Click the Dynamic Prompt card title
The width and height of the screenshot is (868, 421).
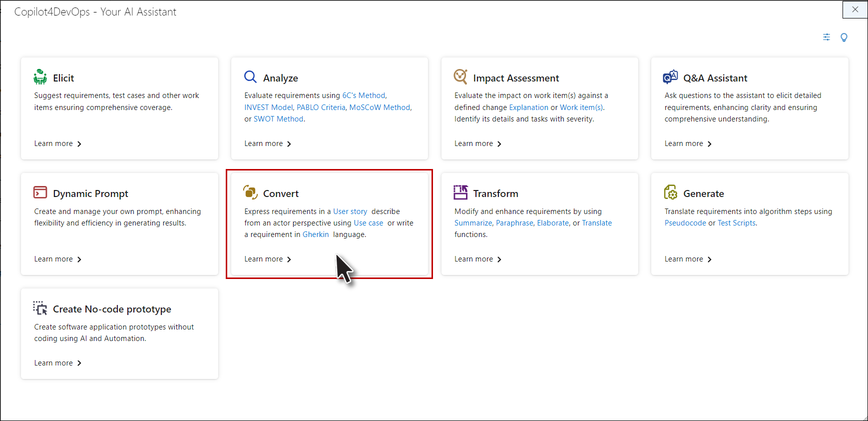tap(90, 193)
